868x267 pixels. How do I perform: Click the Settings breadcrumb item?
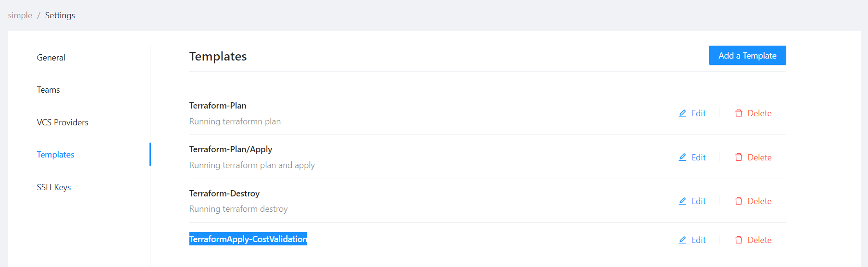(60, 15)
